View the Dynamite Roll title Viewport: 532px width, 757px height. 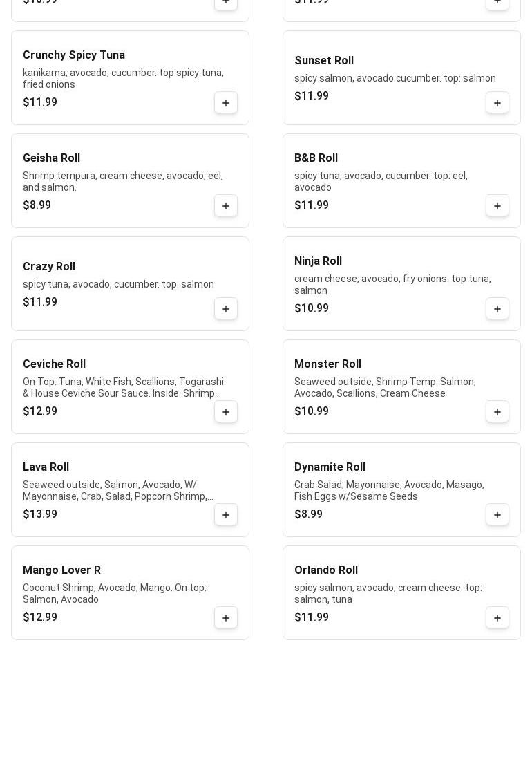(x=330, y=467)
